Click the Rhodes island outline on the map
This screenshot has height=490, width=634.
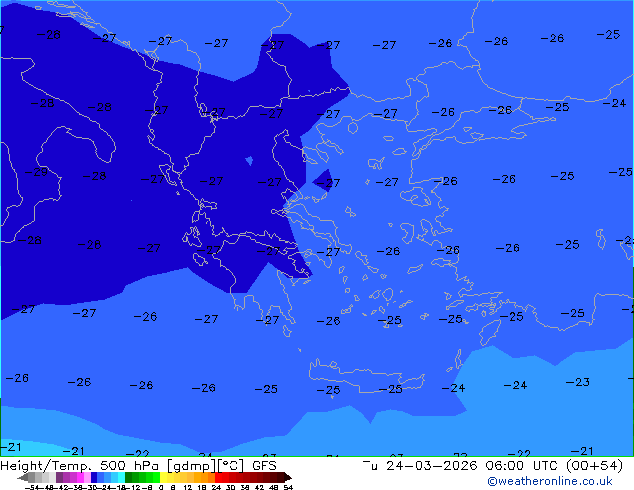tap(489, 332)
